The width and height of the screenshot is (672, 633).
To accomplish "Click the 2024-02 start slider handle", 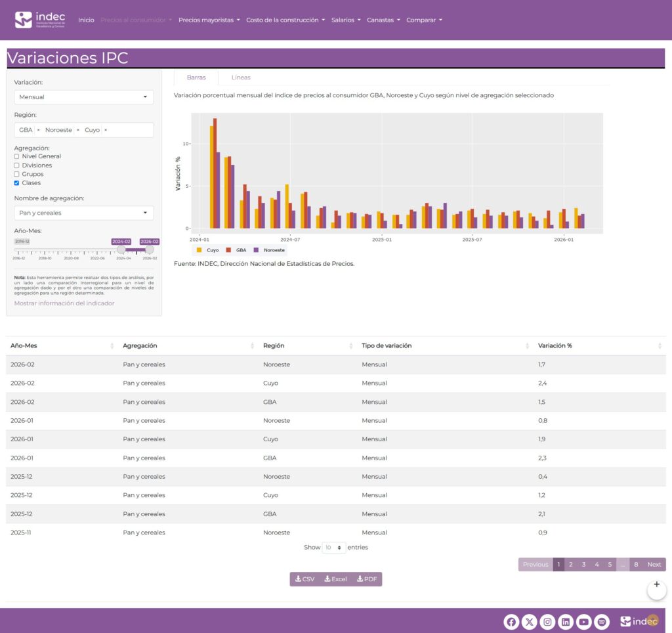I will (121, 250).
